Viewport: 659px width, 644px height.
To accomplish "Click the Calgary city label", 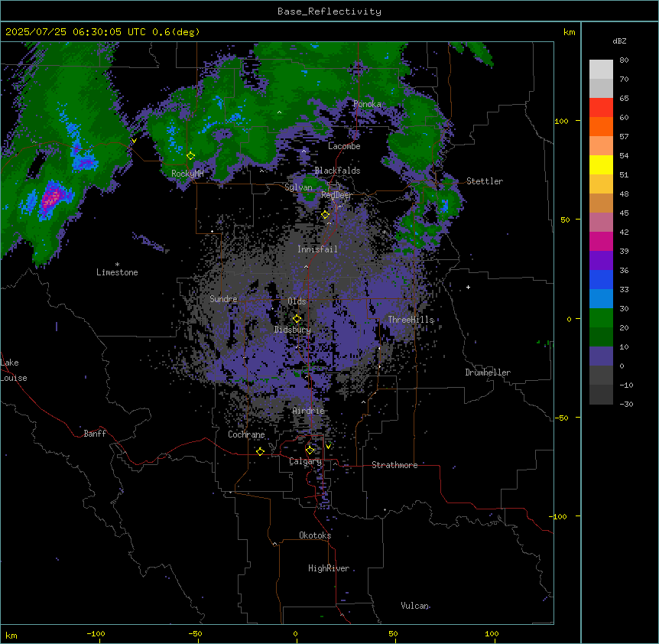I will tap(306, 461).
